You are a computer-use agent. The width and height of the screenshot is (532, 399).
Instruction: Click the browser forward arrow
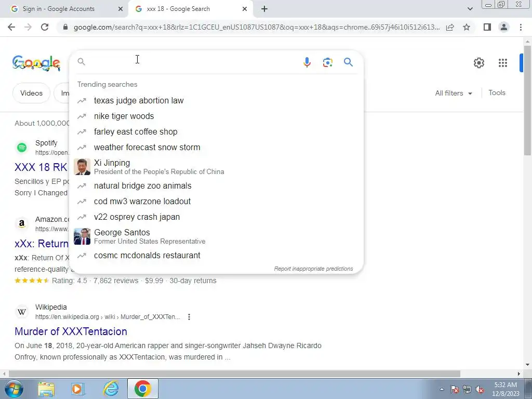tap(28, 27)
